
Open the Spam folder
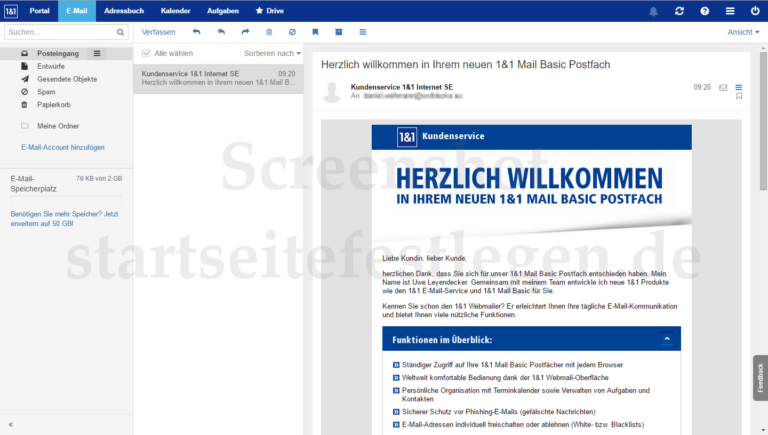tap(46, 92)
